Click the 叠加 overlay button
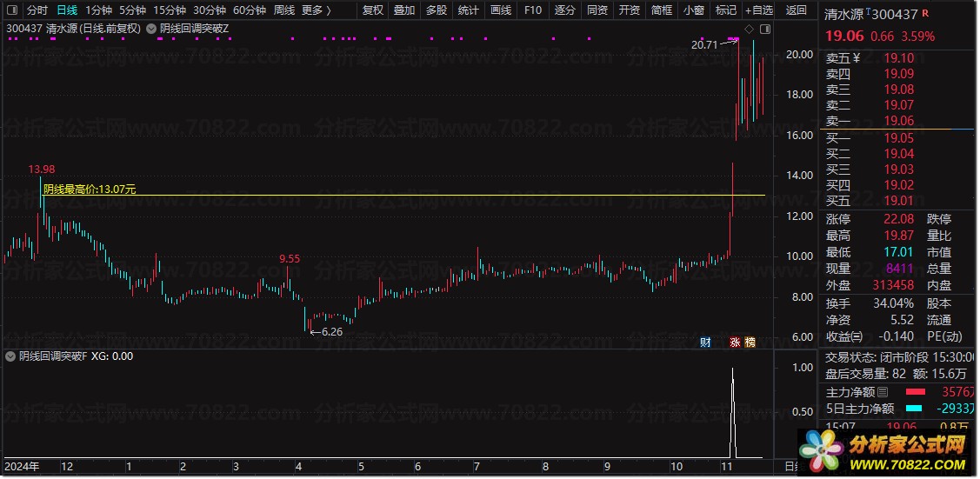The image size is (980, 479). point(404,10)
